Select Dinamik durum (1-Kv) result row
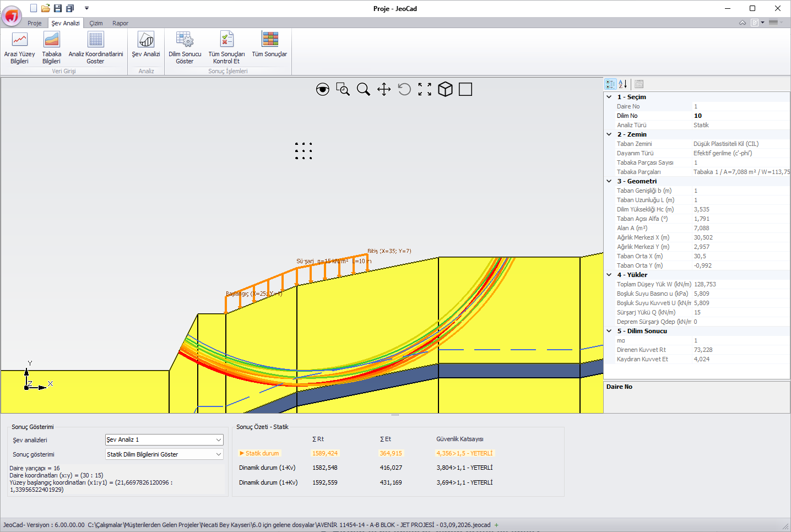Viewport: 791px width, 532px height. point(366,468)
